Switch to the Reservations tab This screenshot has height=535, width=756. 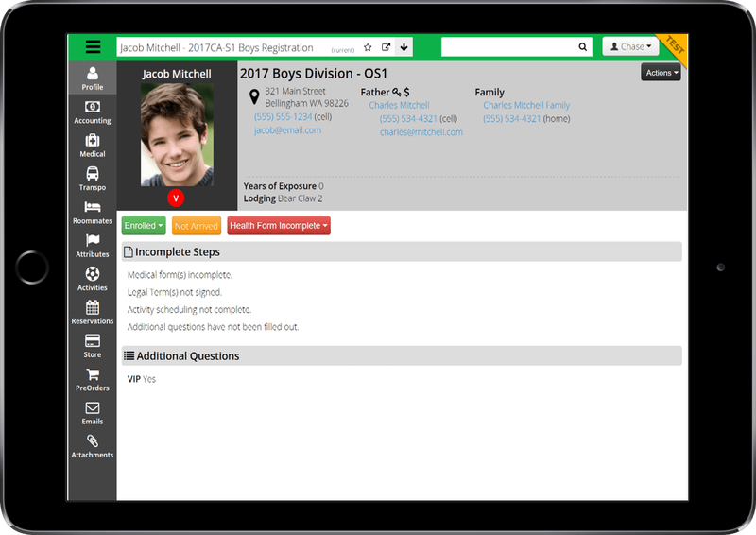[x=93, y=312]
